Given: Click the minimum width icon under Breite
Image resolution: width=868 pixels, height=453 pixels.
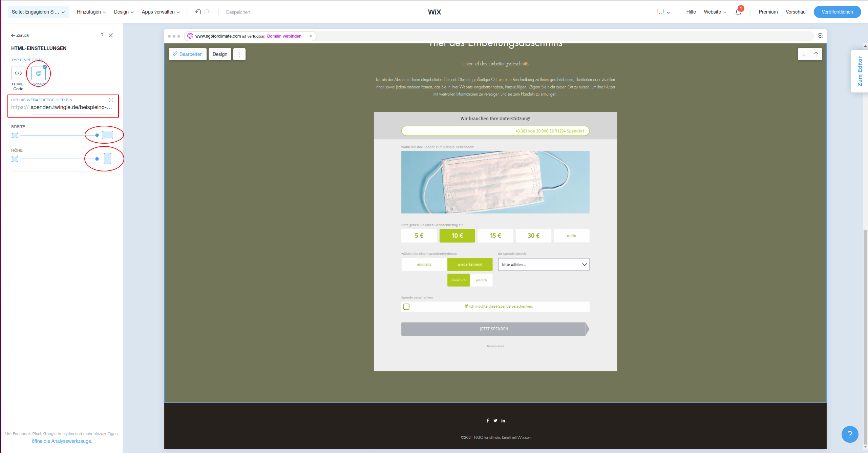Looking at the screenshot, I should tap(15, 135).
